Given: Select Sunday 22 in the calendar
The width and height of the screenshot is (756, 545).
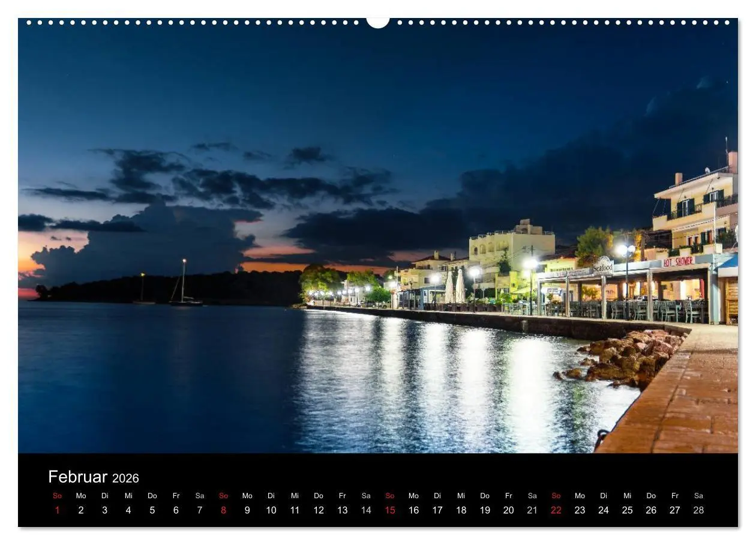Looking at the screenshot, I should point(556,510).
